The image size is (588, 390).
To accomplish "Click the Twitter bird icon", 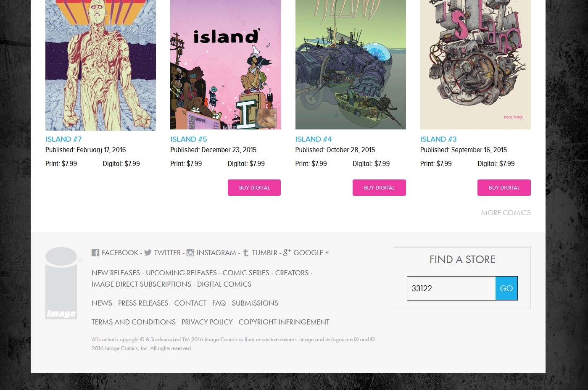I will click(148, 253).
